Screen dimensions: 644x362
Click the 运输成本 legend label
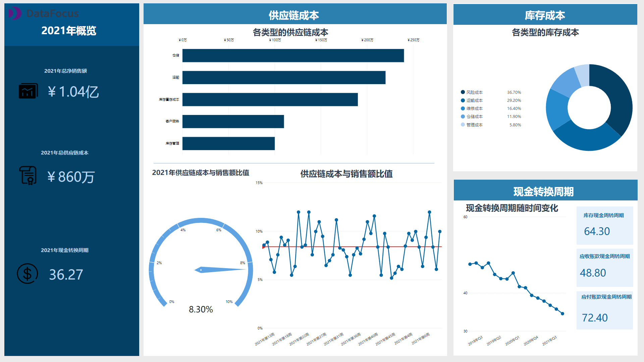pyautogui.click(x=475, y=100)
